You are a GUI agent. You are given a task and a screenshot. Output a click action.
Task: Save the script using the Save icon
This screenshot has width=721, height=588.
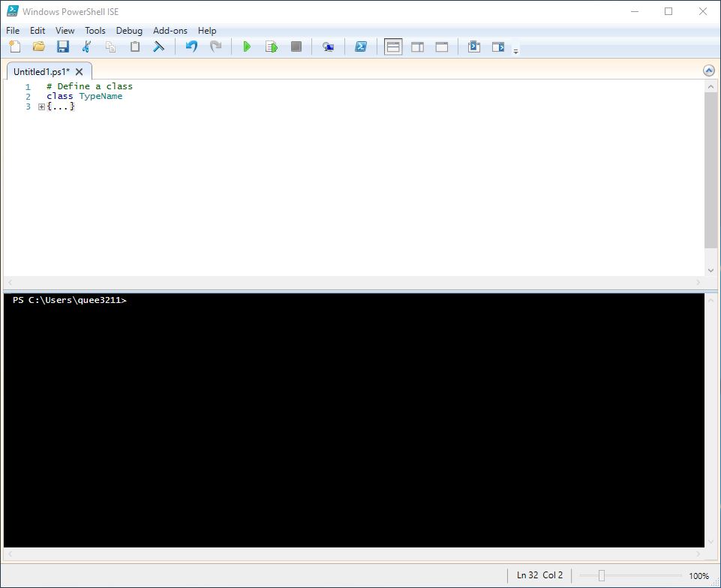pyautogui.click(x=62, y=46)
